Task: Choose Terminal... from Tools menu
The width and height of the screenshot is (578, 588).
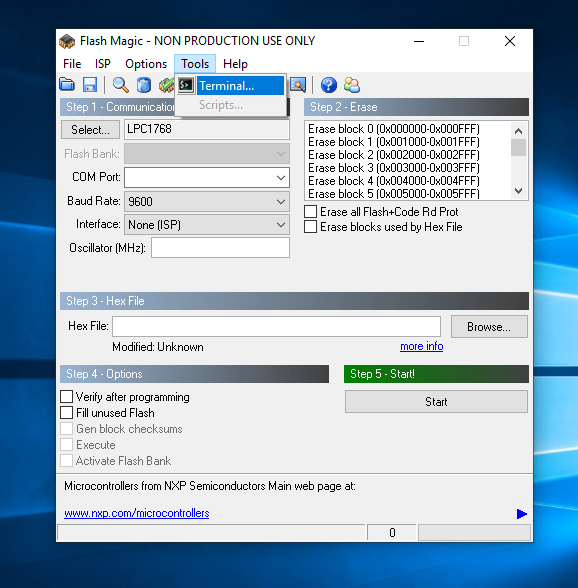Action: coord(230,86)
